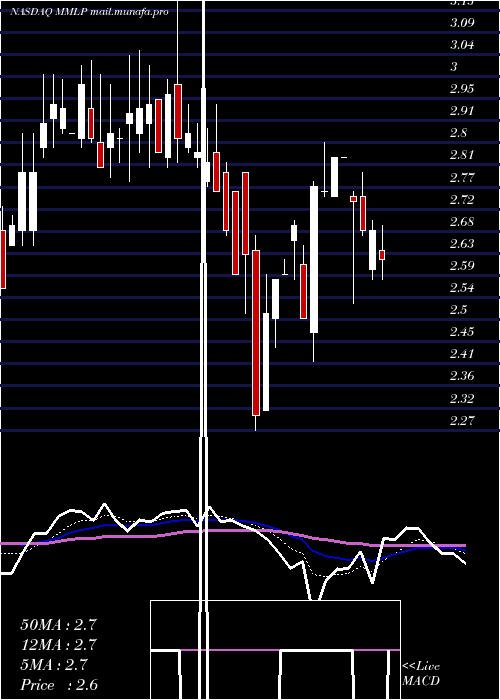Screen dimensions: 500x700
Task: Click the 3.04 price axis label
Action: [462, 45]
